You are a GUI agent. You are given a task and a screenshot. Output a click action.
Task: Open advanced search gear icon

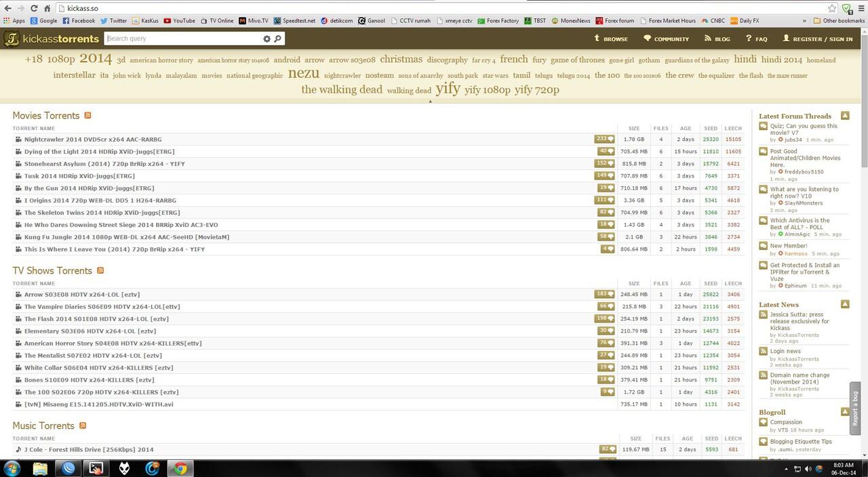(x=267, y=39)
